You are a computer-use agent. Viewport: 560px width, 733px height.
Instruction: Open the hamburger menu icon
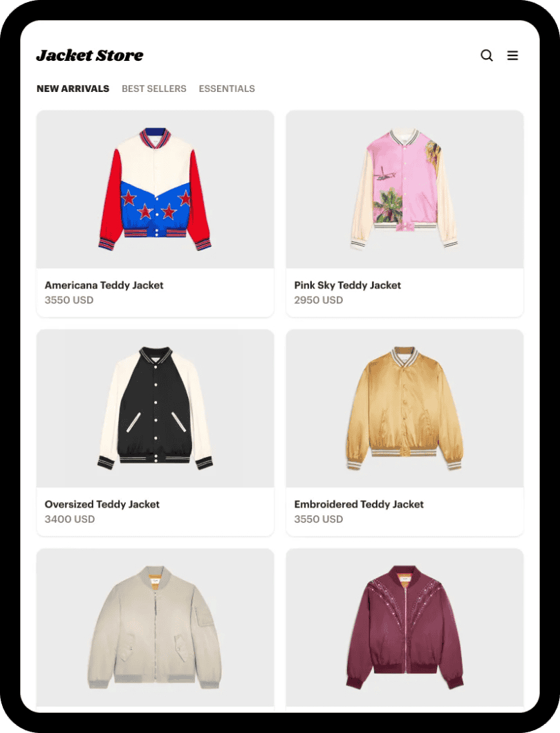tap(513, 55)
